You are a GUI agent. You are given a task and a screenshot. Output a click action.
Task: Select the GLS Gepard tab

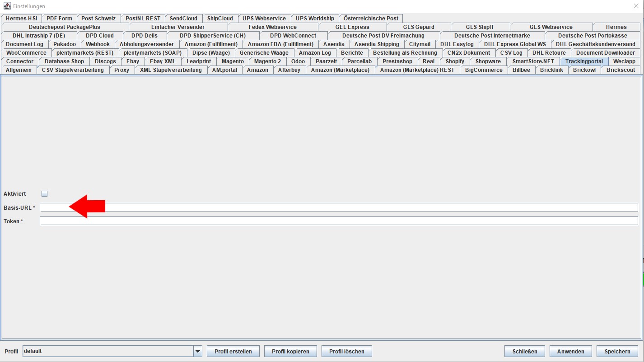point(419,27)
